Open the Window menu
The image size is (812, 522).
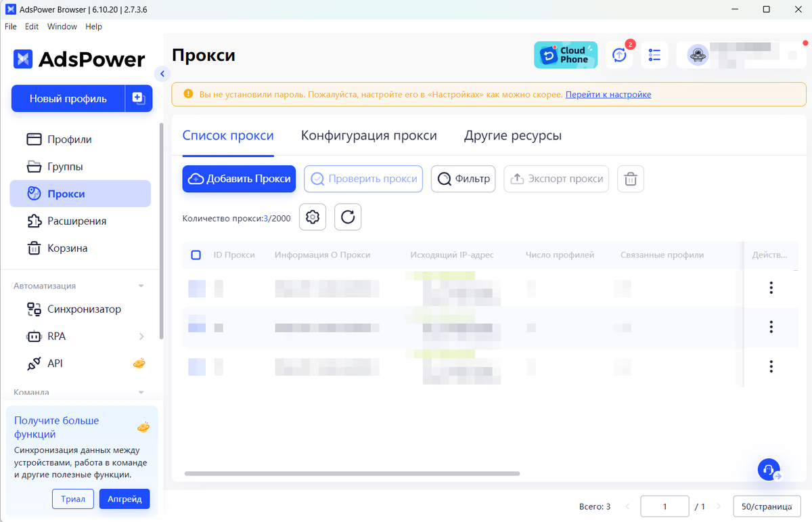[62, 26]
